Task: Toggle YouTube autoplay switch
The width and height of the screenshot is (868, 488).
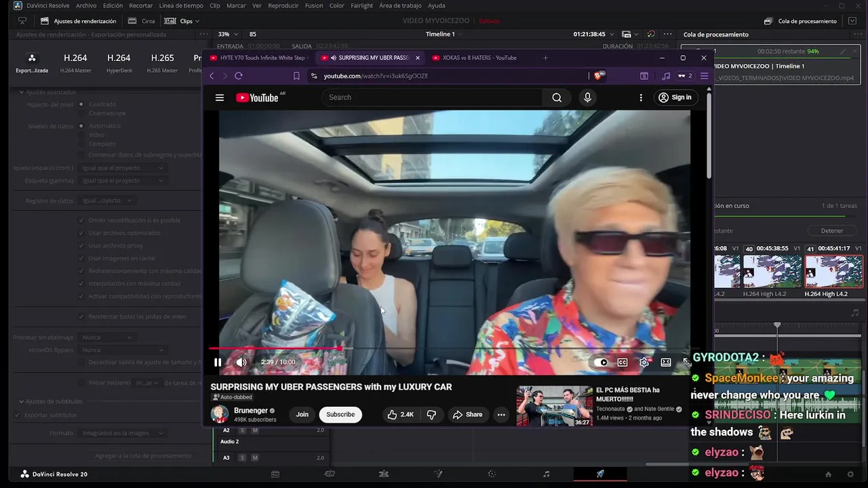Action: click(x=601, y=362)
